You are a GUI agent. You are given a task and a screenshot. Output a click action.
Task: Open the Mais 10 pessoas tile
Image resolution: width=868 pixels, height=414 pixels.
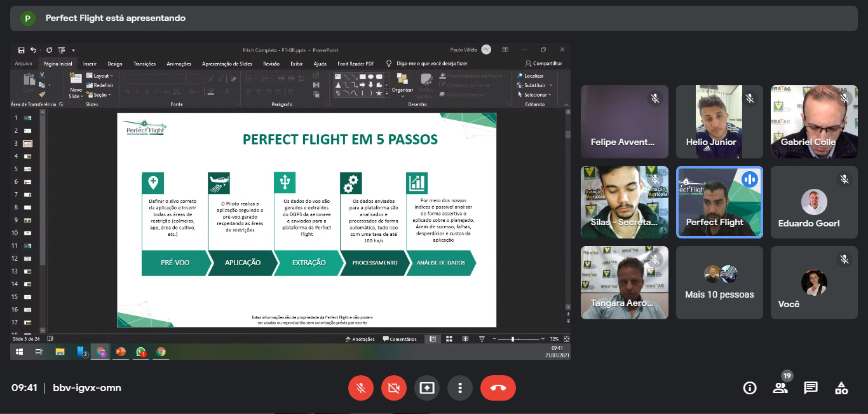719,283
